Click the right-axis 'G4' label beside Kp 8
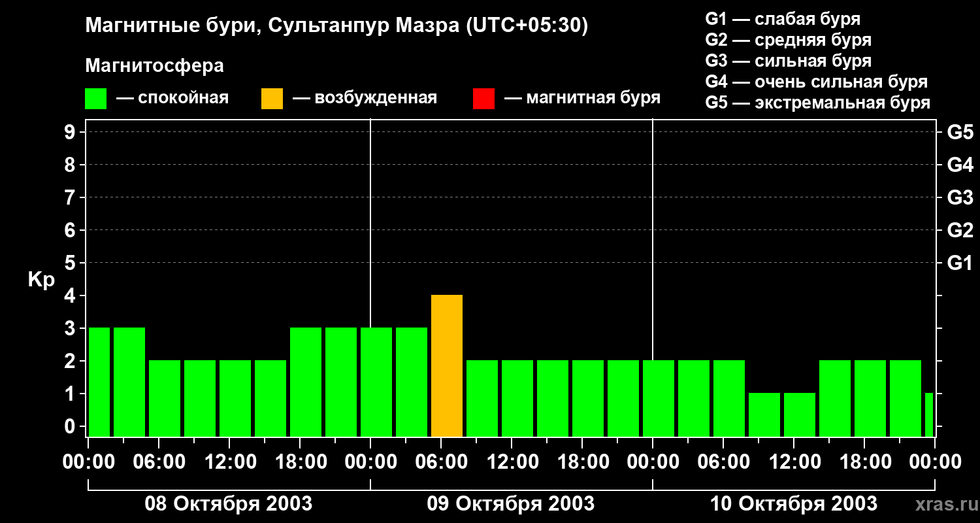 [960, 165]
